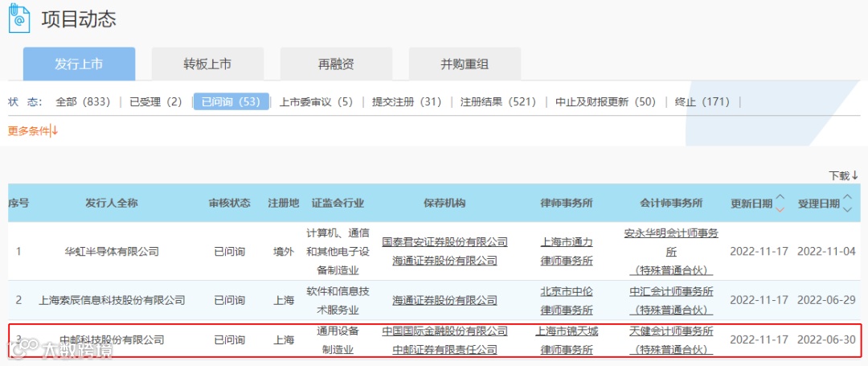
Task: Click the 注册地 column header
Action: 284,204
